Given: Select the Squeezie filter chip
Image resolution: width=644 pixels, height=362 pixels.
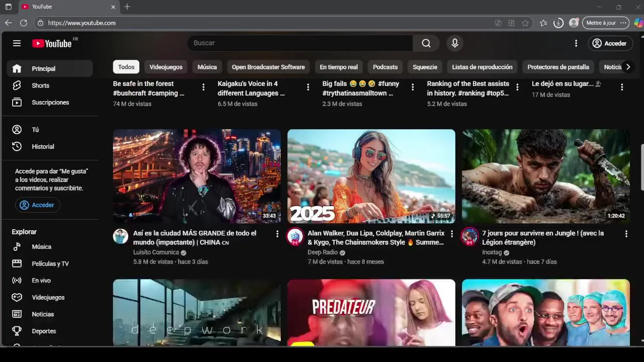Looking at the screenshot, I should click(x=425, y=67).
